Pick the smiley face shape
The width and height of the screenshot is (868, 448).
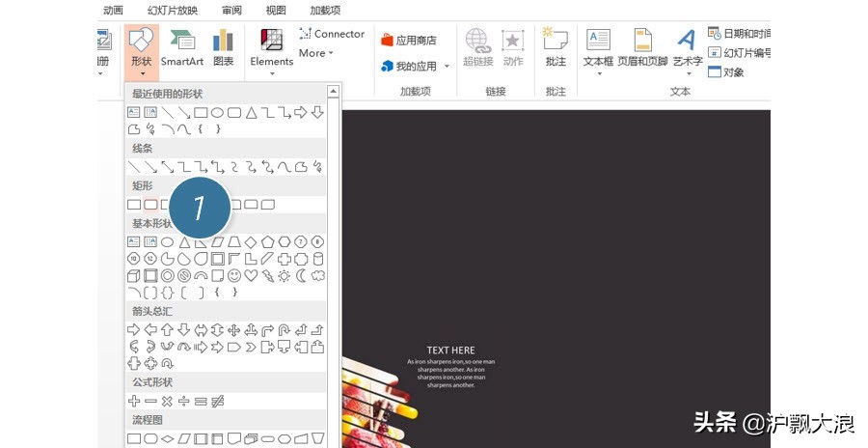pyautogui.click(x=234, y=275)
